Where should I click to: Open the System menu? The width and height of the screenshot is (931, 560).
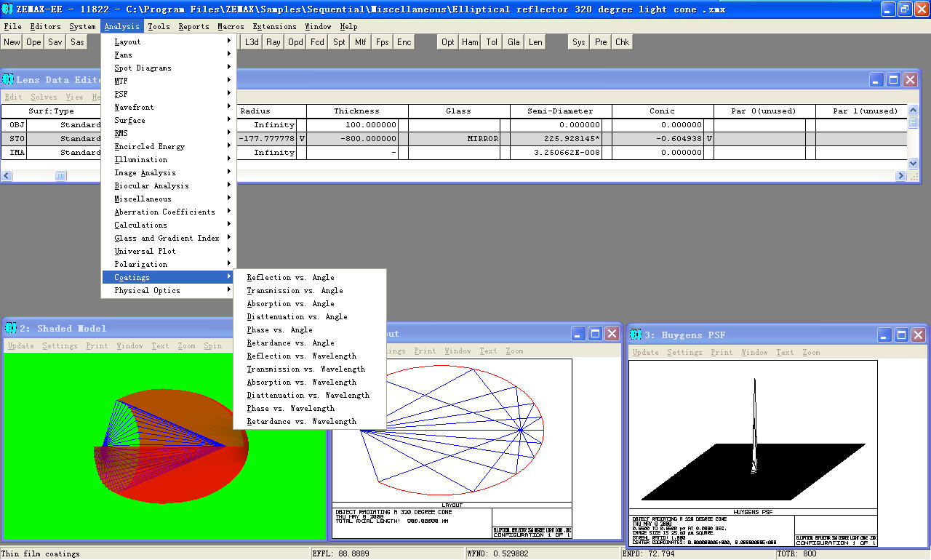82,26
